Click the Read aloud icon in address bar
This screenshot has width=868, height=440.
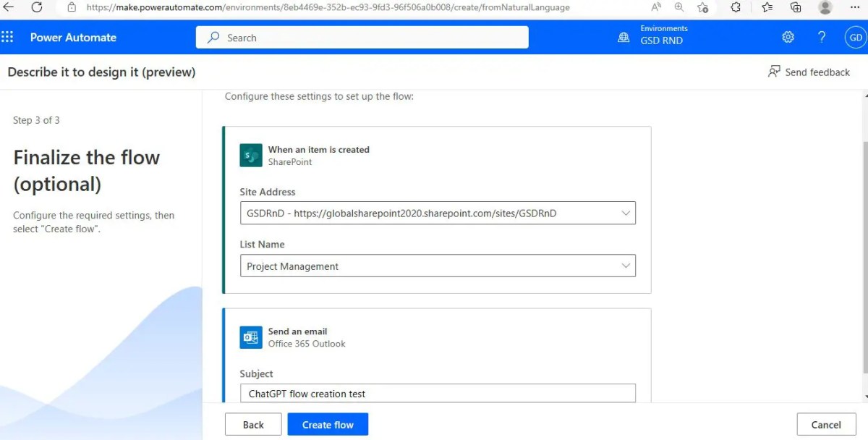point(655,8)
